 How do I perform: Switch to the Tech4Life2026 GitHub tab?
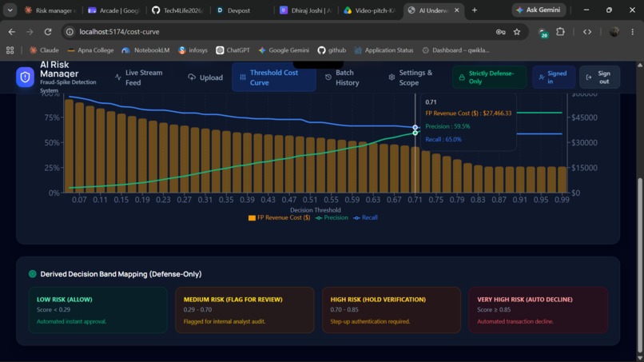click(x=178, y=10)
